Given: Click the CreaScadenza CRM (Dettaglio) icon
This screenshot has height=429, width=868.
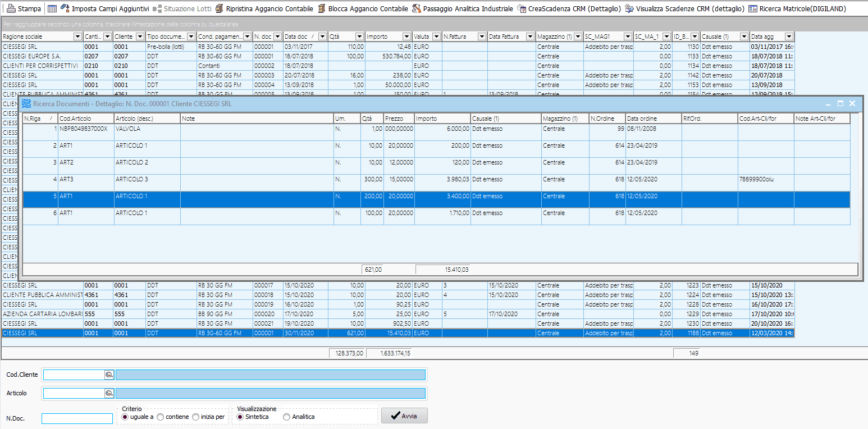Looking at the screenshot, I should pyautogui.click(x=522, y=8).
